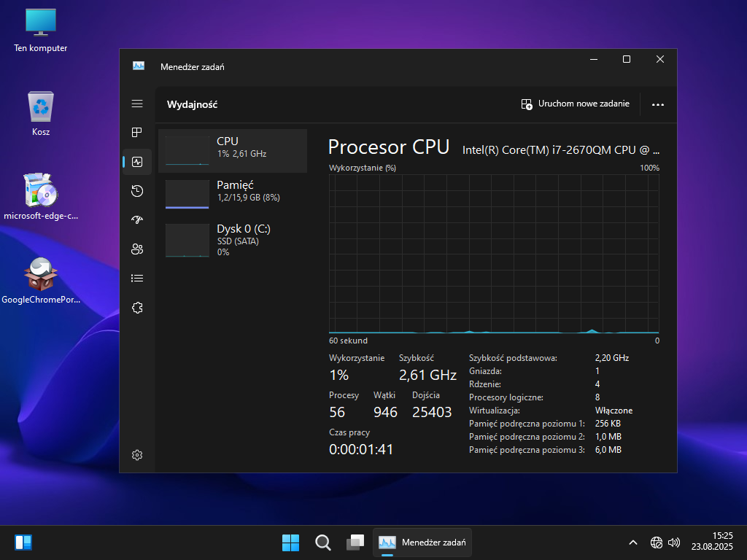Open Task Manager settings gear icon

[137, 455]
